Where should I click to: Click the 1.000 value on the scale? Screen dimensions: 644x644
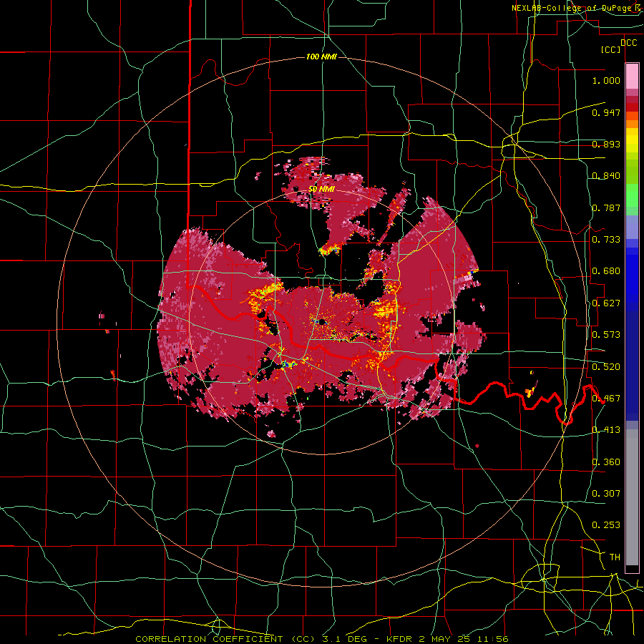coord(606,80)
